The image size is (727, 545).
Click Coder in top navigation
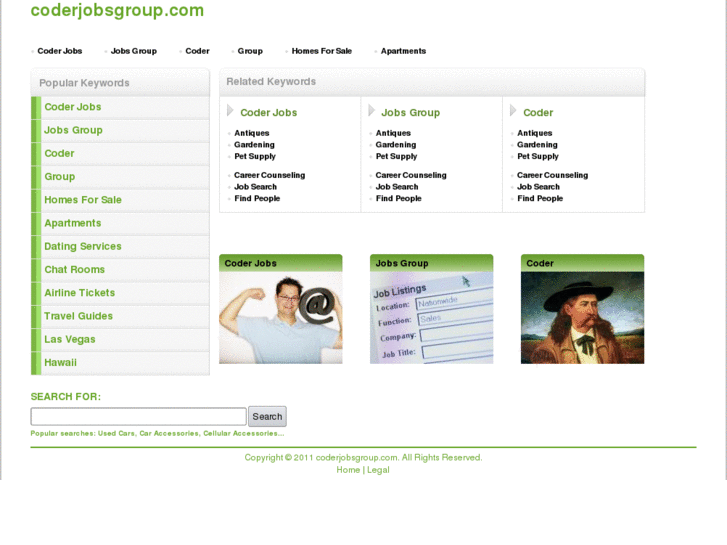198,51
